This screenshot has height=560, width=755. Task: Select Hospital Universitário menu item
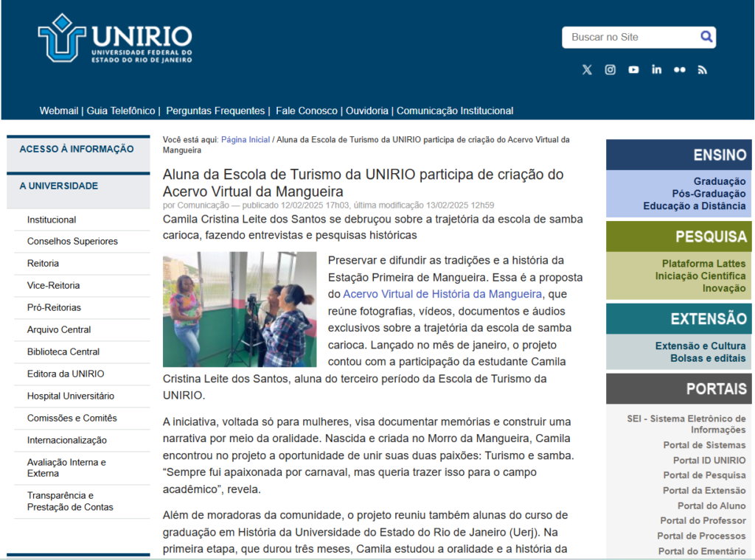71,396
